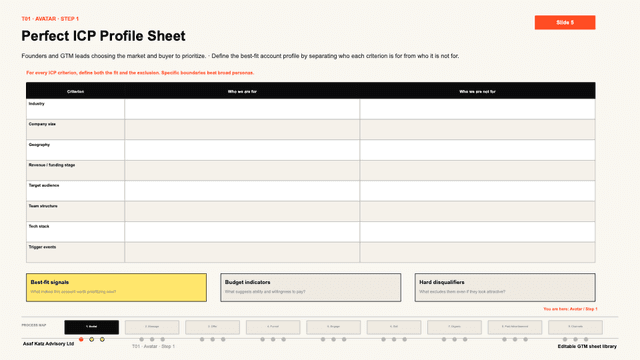Screen dimensions: 640x360
Task: Select the Company size row label
Action: (x=42, y=124)
